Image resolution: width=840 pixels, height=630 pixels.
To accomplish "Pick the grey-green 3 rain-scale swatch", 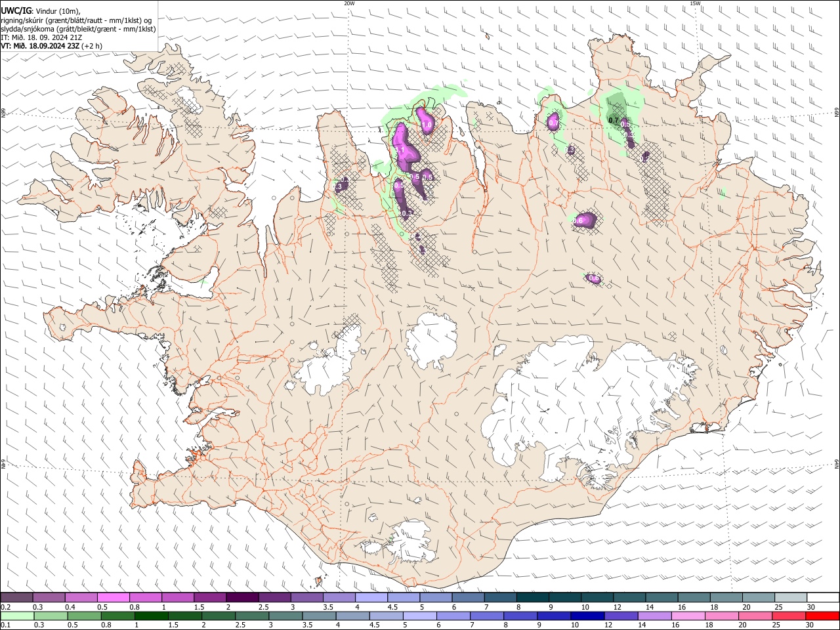I will (285, 616).
